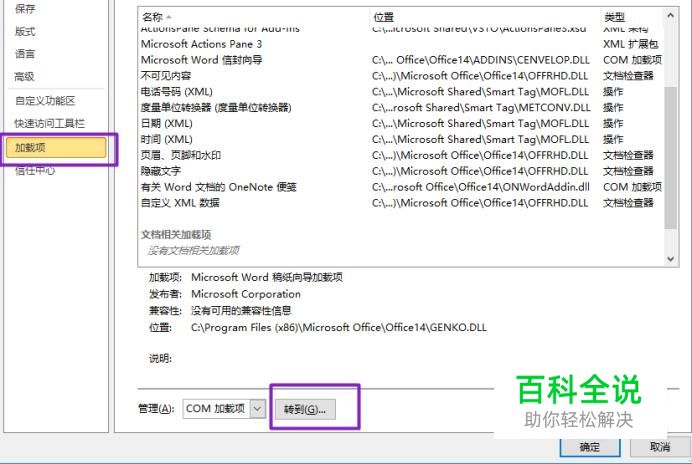Click Microsoft Corporation publisher text
Image resolution: width=692 pixels, height=464 pixels.
(x=246, y=294)
